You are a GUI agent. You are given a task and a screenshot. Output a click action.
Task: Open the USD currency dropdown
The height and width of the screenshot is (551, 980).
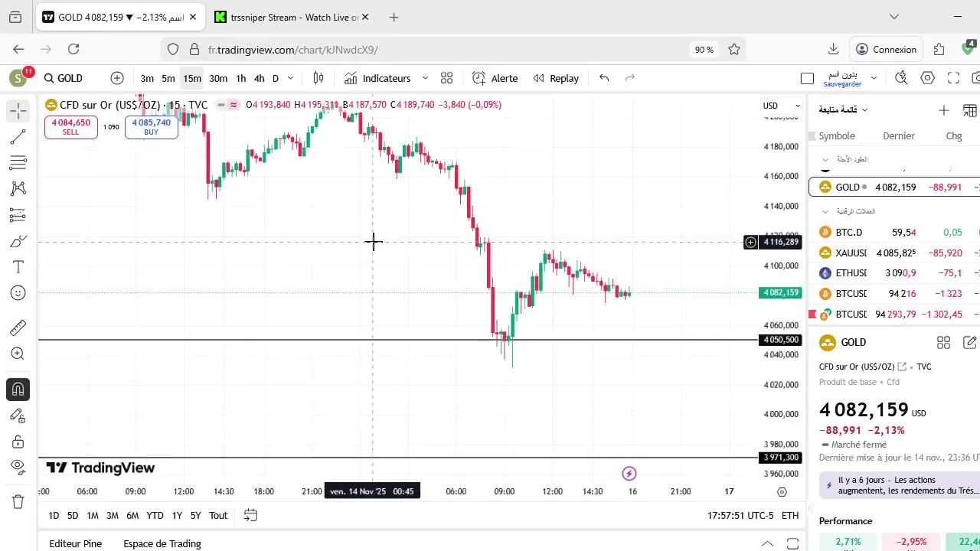click(x=781, y=106)
